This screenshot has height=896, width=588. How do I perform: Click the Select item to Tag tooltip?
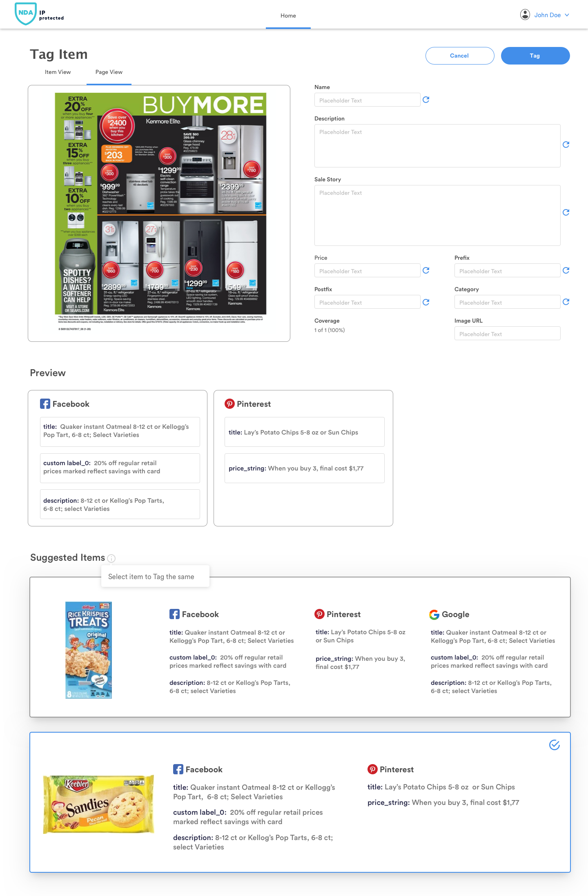point(155,576)
